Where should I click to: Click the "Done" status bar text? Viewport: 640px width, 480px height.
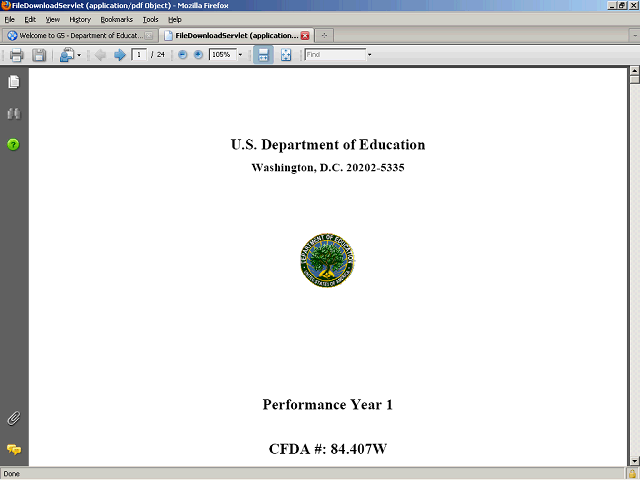coord(11,474)
